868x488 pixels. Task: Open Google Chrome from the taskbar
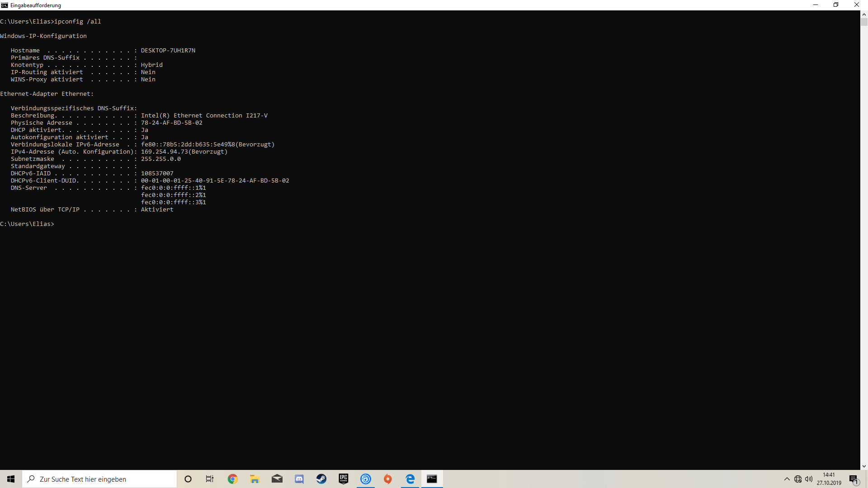pos(233,479)
